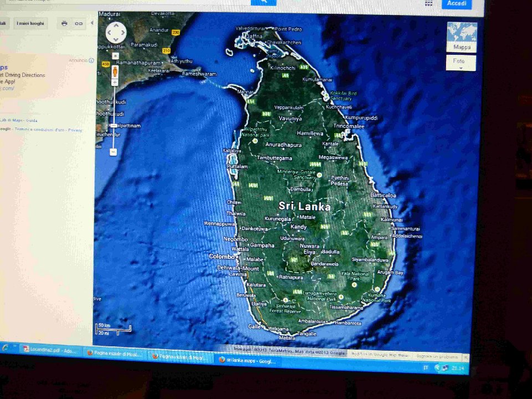Click the Annuncio info icon
Image resolution: width=532 pixels, height=399 pixels.
pyautogui.click(x=91, y=60)
